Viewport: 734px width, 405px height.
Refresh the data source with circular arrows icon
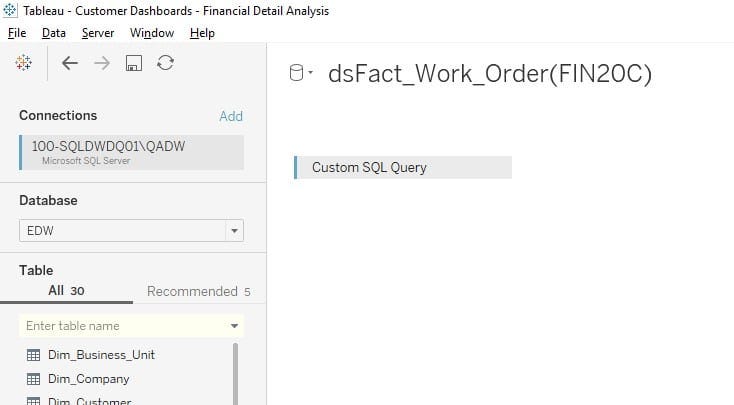pos(166,63)
